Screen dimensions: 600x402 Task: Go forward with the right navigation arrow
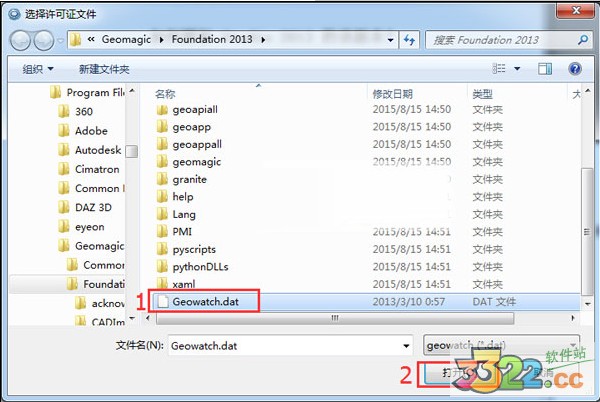click(x=44, y=40)
